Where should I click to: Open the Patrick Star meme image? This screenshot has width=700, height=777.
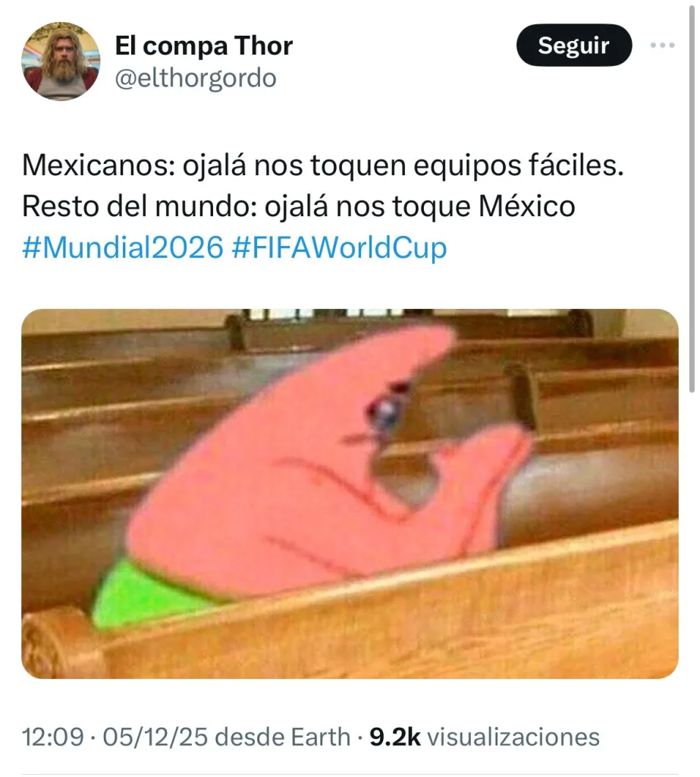pyautogui.click(x=350, y=493)
